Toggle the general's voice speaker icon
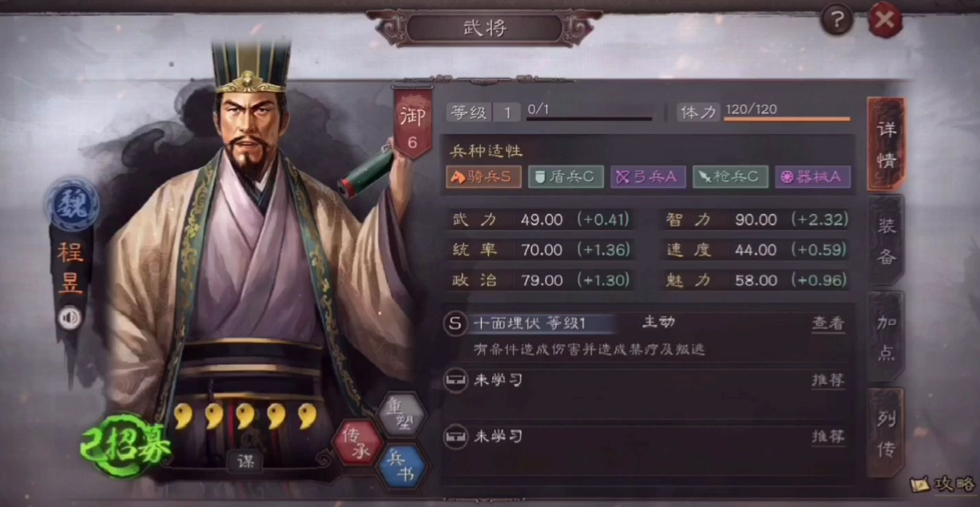This screenshot has height=507, width=980. point(69,319)
